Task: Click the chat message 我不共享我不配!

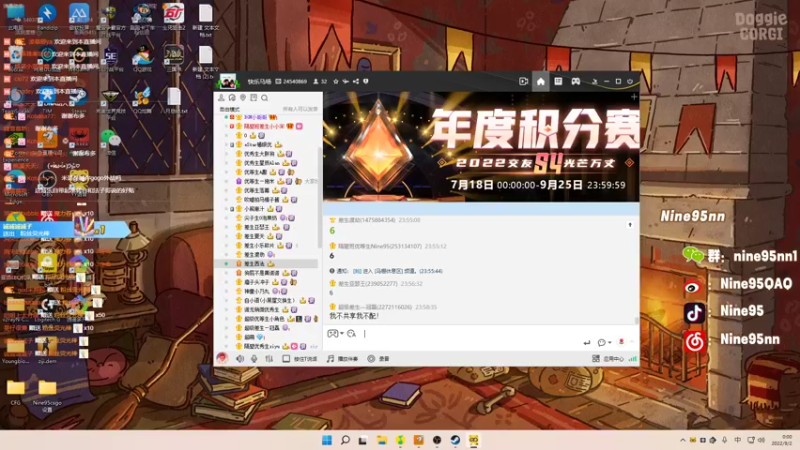Action: point(354,316)
